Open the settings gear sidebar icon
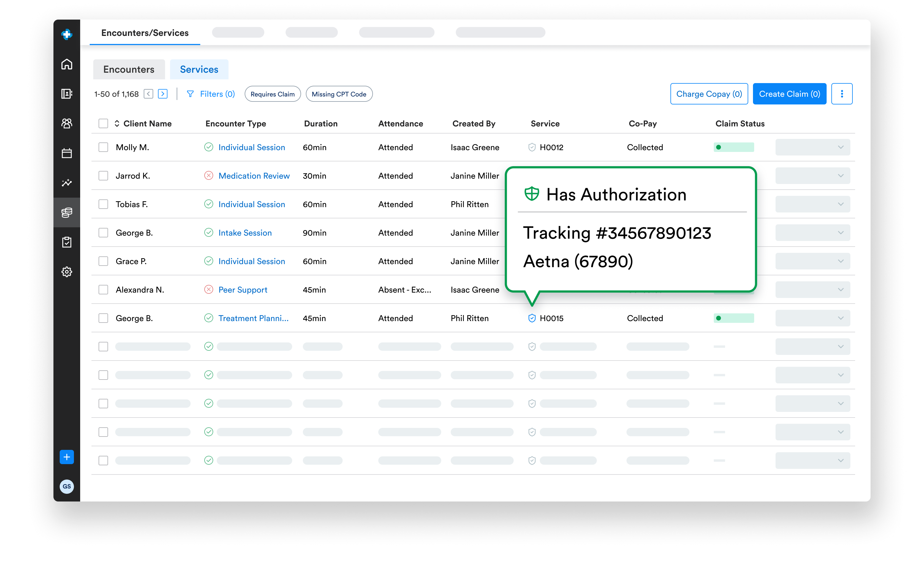The height and width of the screenshot is (565, 924). coord(67,272)
